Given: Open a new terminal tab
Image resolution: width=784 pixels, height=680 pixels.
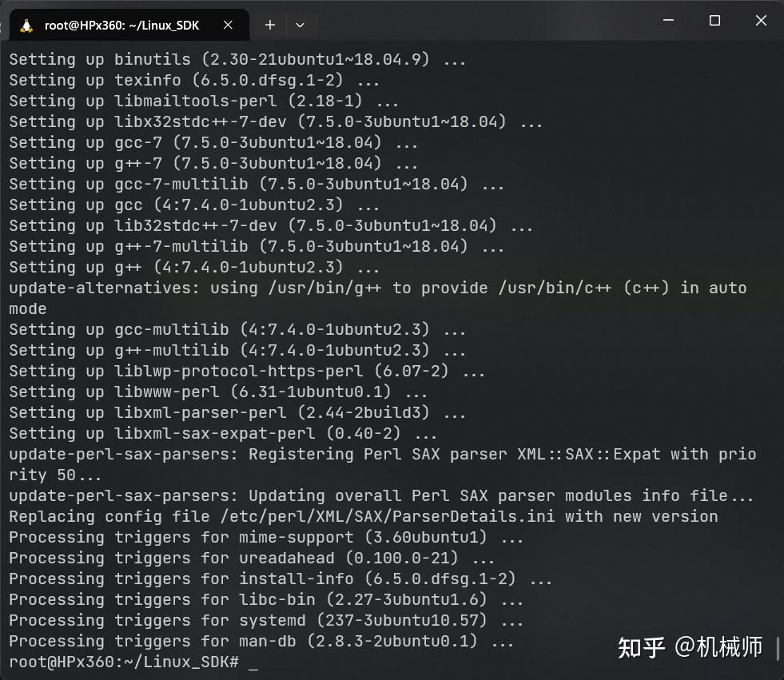Looking at the screenshot, I should click(269, 24).
